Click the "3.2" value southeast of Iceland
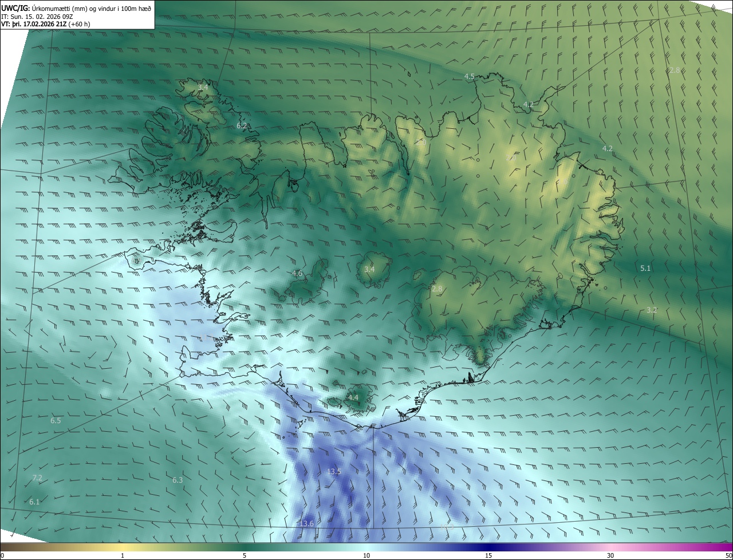The image size is (733, 560). (652, 310)
